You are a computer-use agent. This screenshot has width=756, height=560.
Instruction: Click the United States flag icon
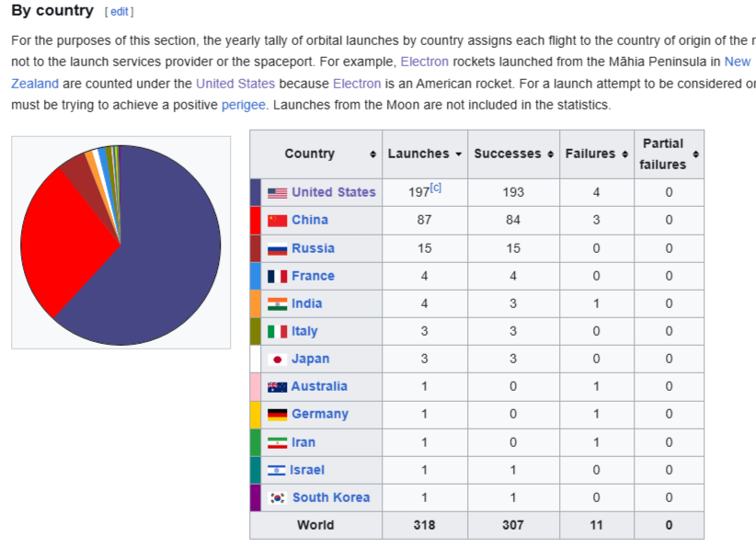(277, 193)
